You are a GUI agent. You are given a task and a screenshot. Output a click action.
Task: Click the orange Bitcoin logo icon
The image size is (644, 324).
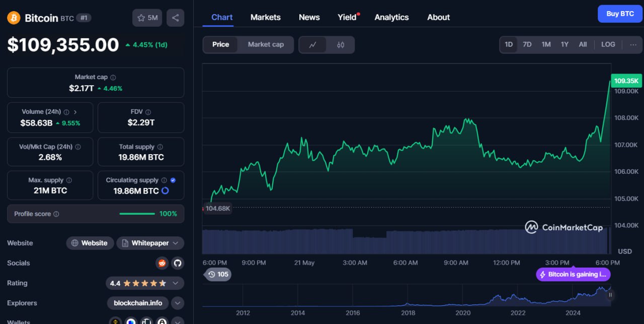[x=14, y=18]
